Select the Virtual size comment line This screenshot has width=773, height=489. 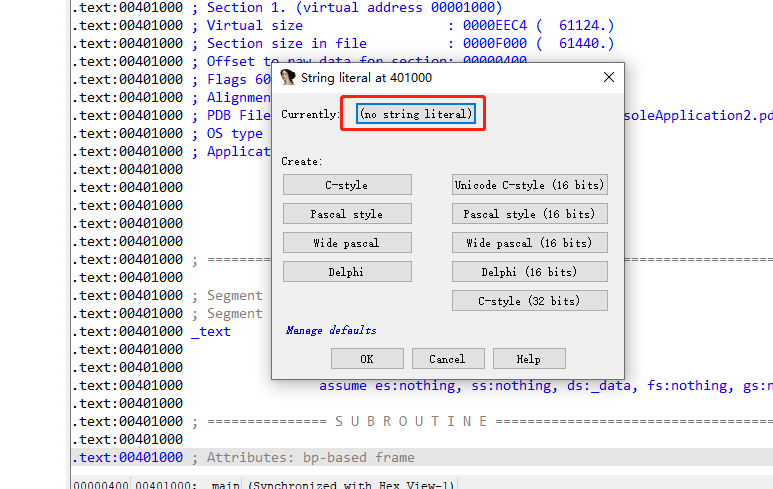coord(343,26)
